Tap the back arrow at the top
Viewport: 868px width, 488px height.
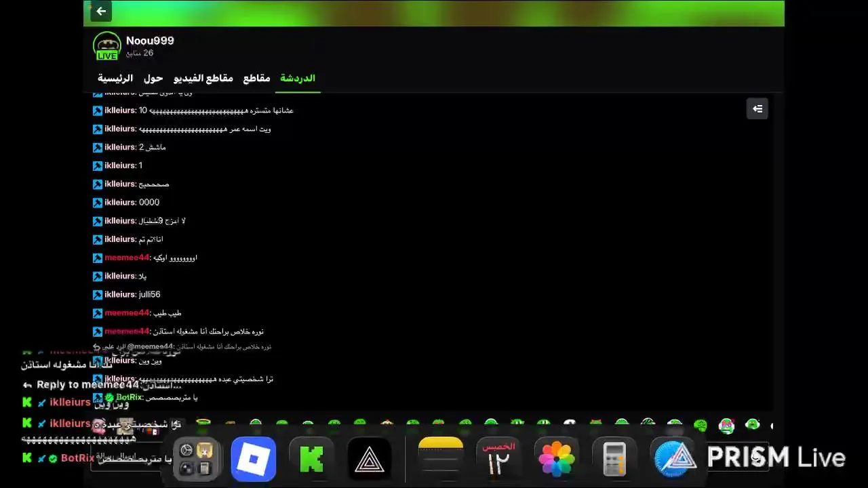click(101, 11)
